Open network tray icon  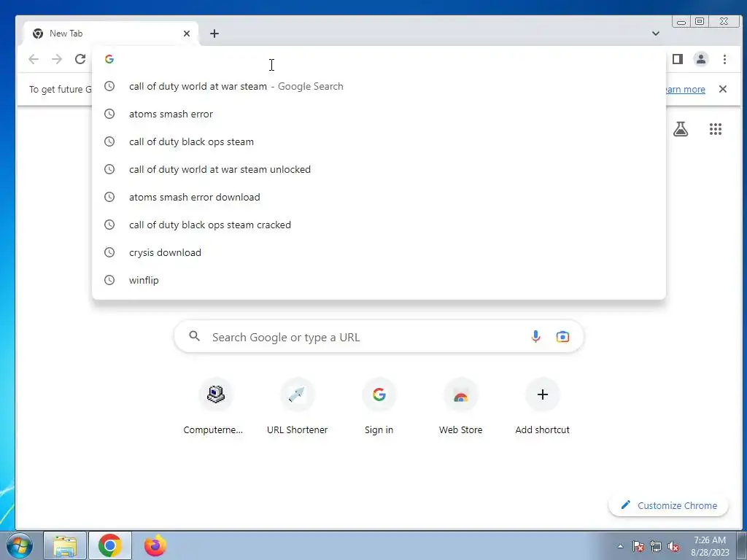(656, 546)
